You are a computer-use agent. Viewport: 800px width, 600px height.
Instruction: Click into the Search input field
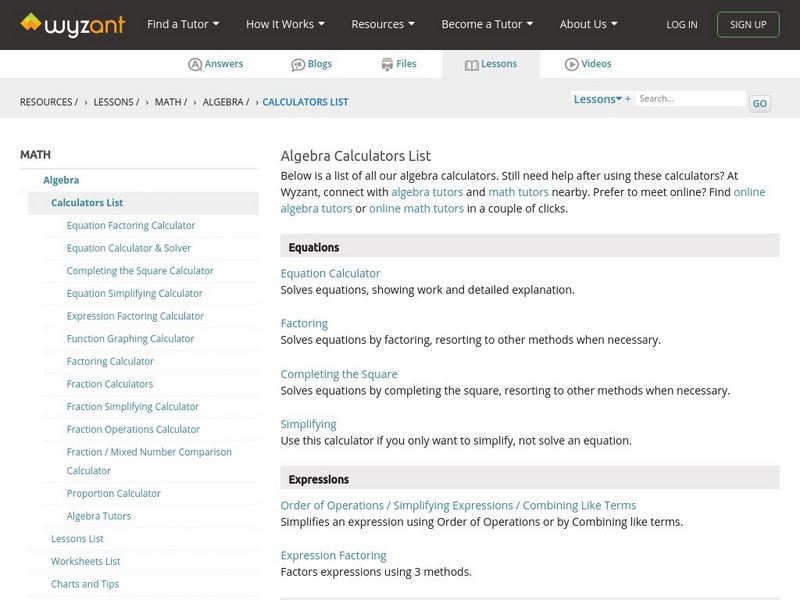[690, 99]
